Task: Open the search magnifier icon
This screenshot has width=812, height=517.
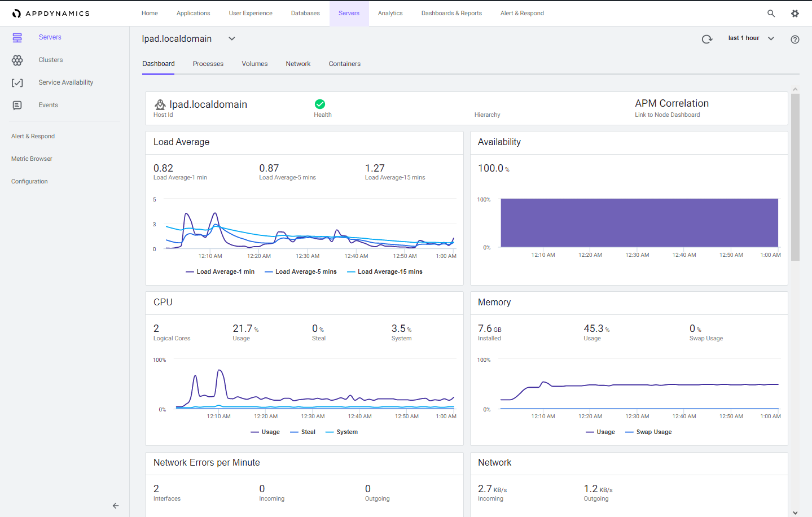Action: click(771, 14)
